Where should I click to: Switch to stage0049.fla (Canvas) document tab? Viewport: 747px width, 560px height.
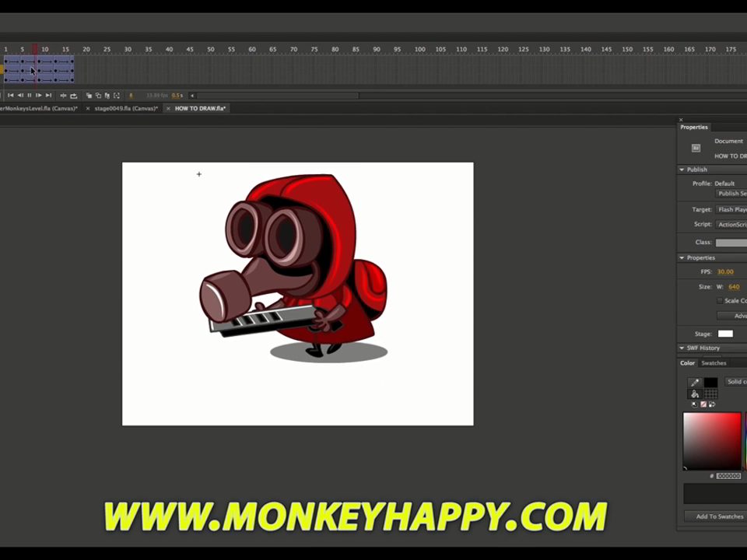tap(126, 109)
